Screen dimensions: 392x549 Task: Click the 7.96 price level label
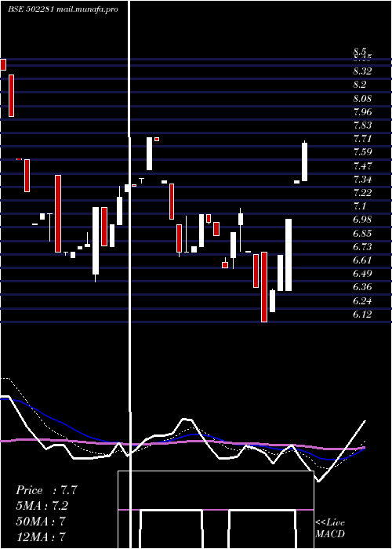362,112
